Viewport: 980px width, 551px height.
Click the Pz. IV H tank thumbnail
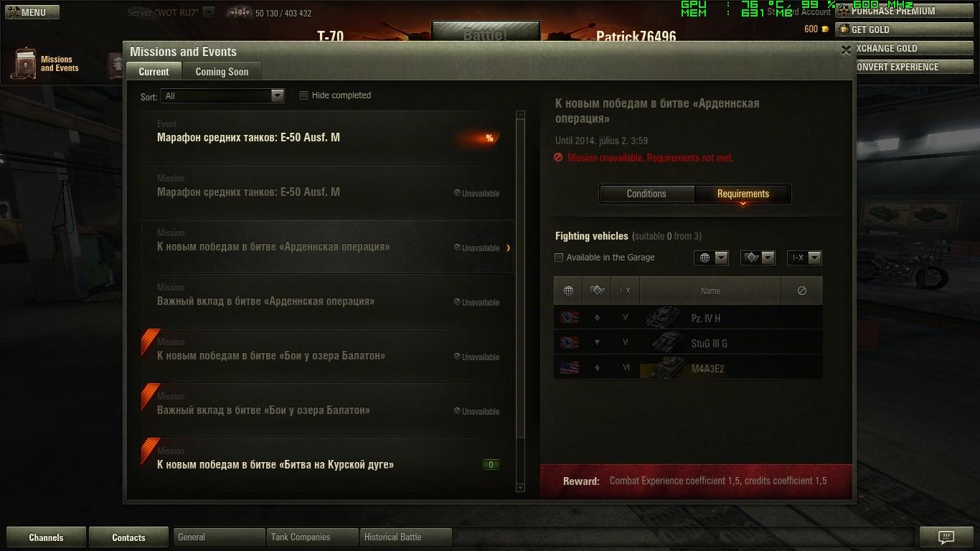pyautogui.click(x=664, y=318)
